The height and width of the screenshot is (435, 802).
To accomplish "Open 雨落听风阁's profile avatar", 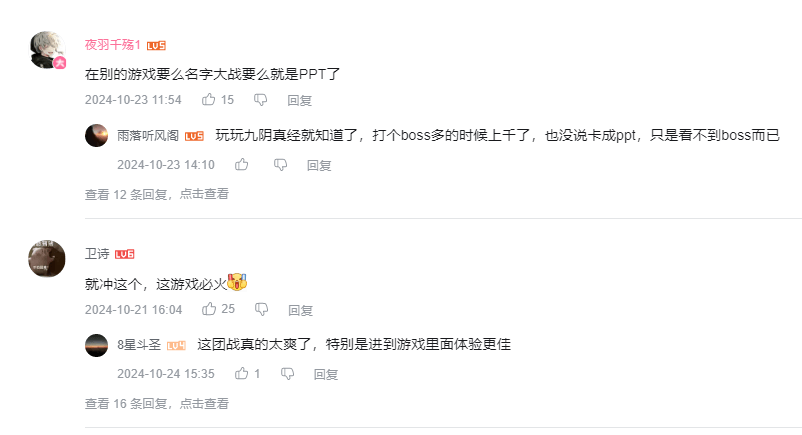I will click(x=97, y=135).
